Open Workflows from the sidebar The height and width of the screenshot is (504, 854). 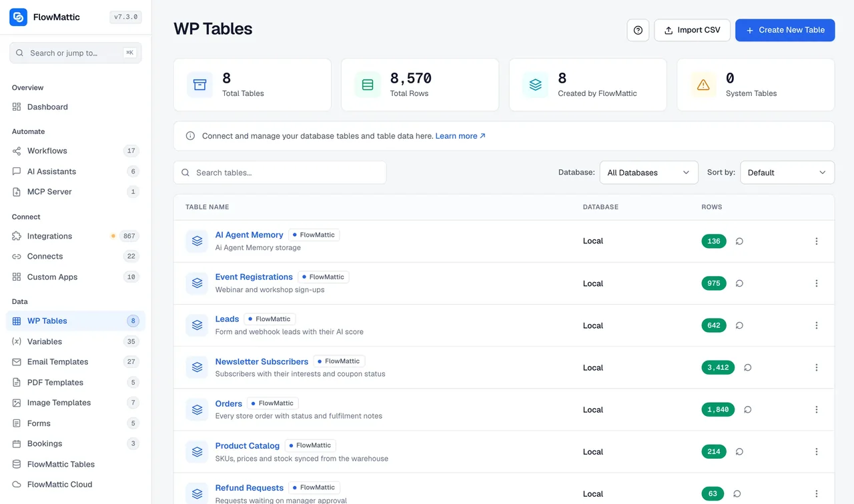point(75,151)
